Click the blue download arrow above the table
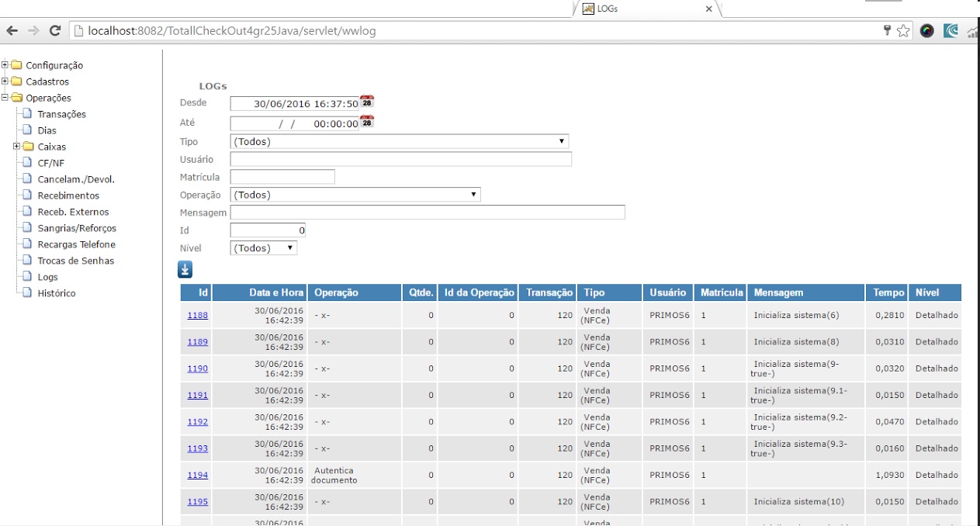The width and height of the screenshot is (980, 526). click(185, 269)
